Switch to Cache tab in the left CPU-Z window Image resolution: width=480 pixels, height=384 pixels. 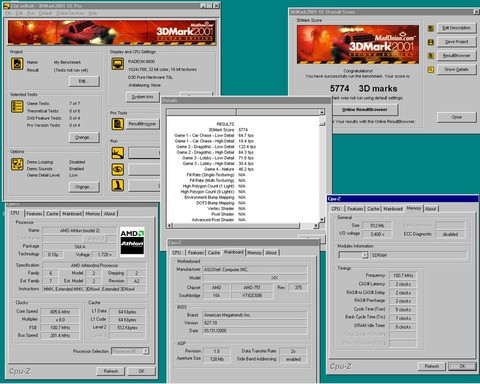pos(52,214)
